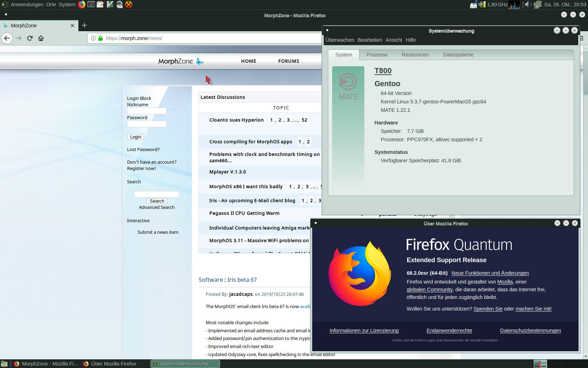Open Submit a news item link

click(158, 232)
